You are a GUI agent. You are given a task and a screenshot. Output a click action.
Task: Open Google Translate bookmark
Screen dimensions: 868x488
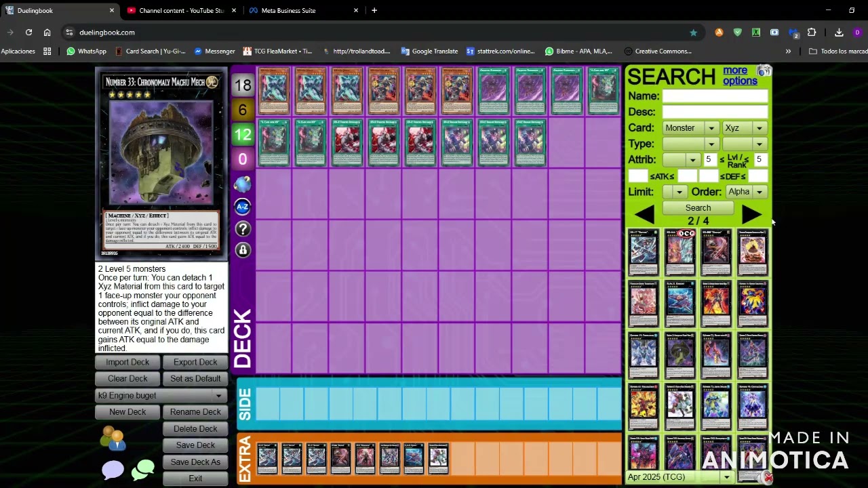(x=429, y=51)
